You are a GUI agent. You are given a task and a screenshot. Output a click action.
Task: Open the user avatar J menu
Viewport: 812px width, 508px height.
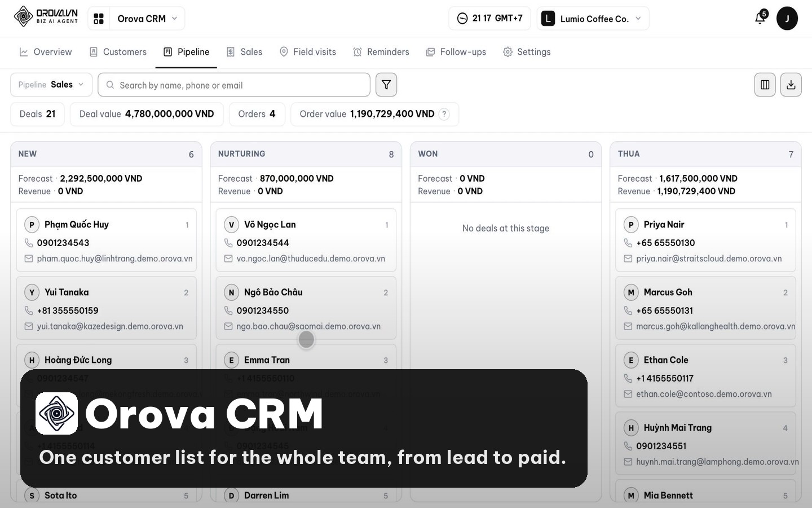(x=787, y=19)
